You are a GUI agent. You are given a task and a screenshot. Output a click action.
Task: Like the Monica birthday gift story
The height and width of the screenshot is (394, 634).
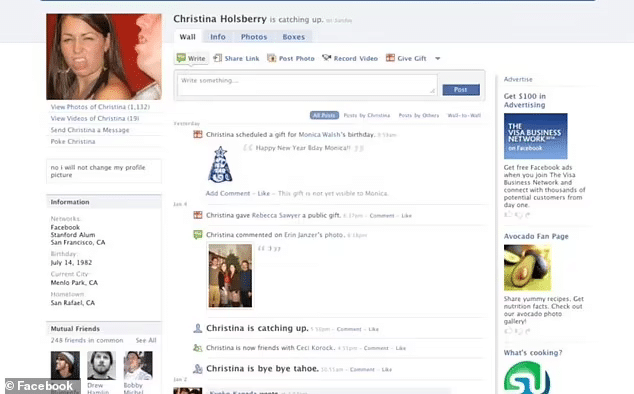tap(264, 193)
